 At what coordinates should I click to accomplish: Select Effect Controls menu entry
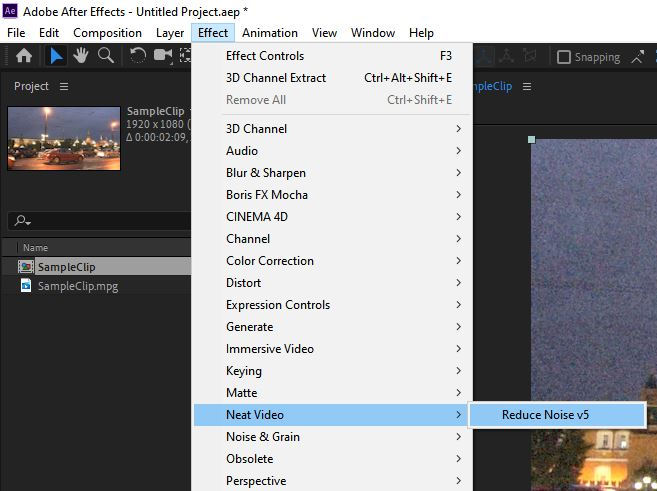pos(265,56)
